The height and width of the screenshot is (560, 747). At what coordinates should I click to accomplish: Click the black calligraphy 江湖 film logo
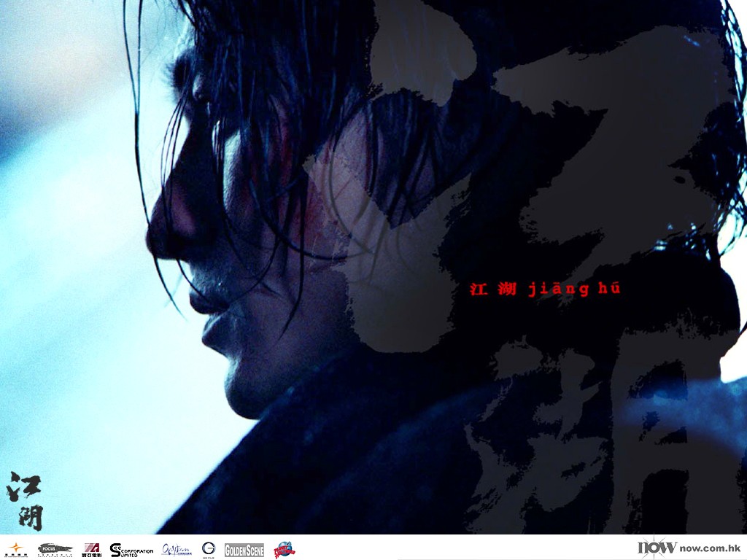25,502
